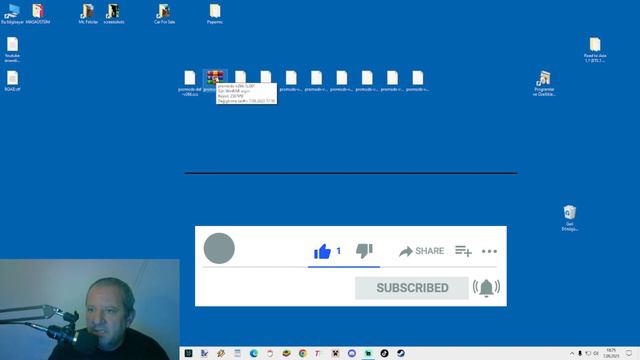This screenshot has height=360, width=640.
Task: Click the grey channel avatar circle
Action: (219, 248)
